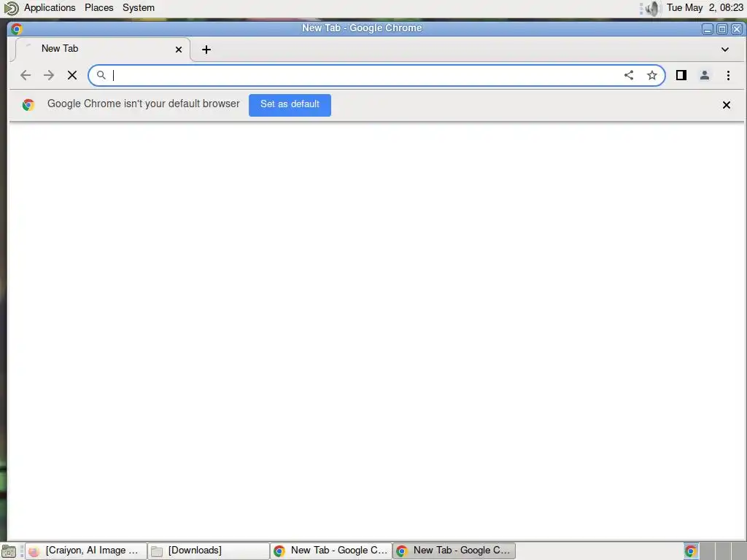Screen dimensions: 747x560
Task: Open the Places menu
Action: click(99, 7)
